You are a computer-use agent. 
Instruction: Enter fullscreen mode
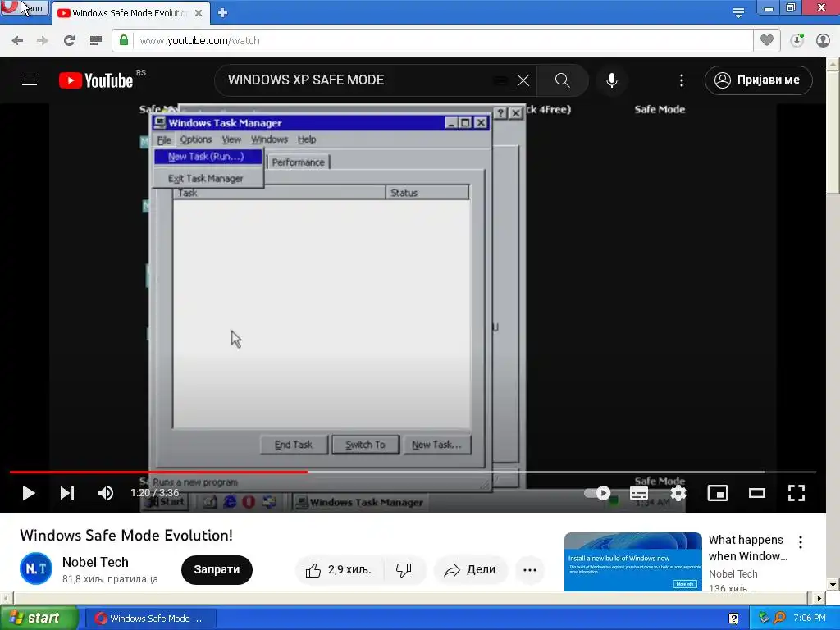click(x=796, y=493)
